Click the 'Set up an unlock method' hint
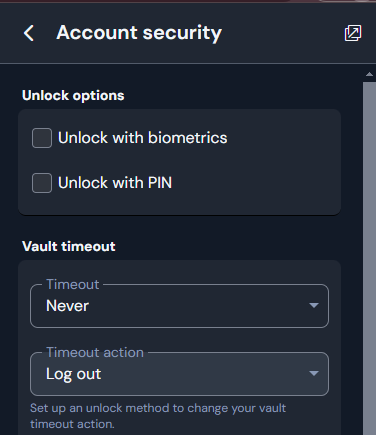Viewport: 376px width, 435px height. pos(158,416)
